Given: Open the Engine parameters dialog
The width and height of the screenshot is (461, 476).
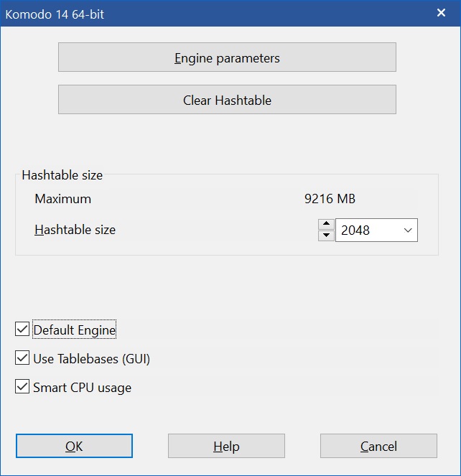Looking at the screenshot, I should pyautogui.click(x=227, y=57).
